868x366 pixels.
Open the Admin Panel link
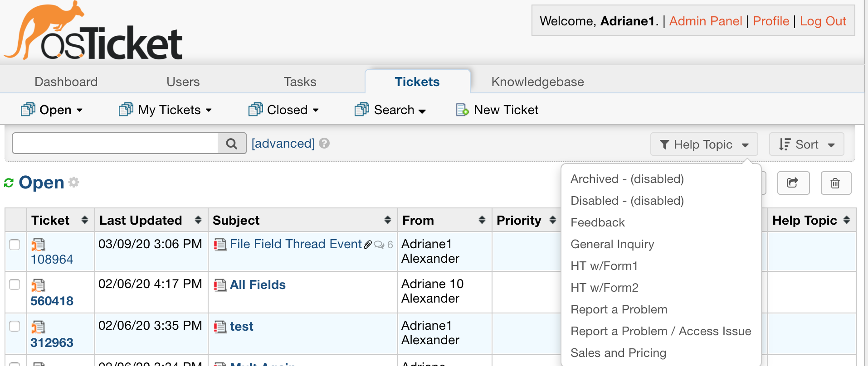pos(705,21)
